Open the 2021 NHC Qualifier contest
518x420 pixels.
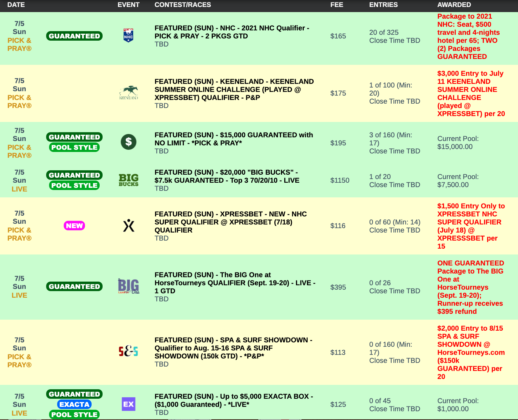(x=232, y=32)
